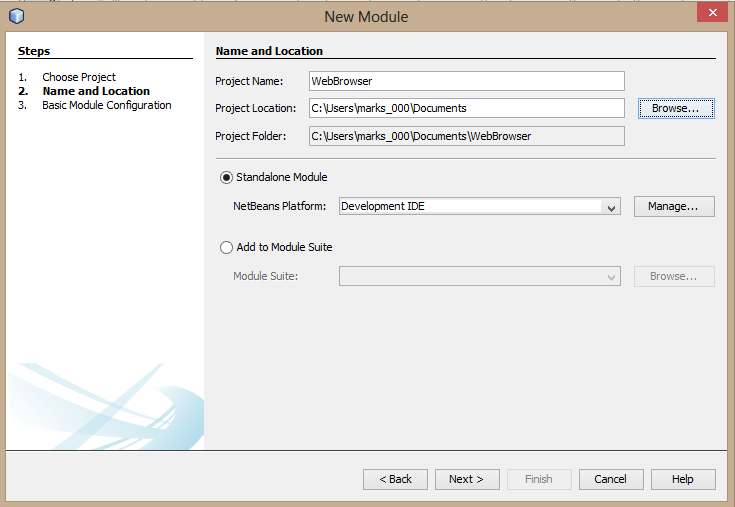The width and height of the screenshot is (735, 507).
Task: Click Basic Module Configuration step
Action: [106, 105]
